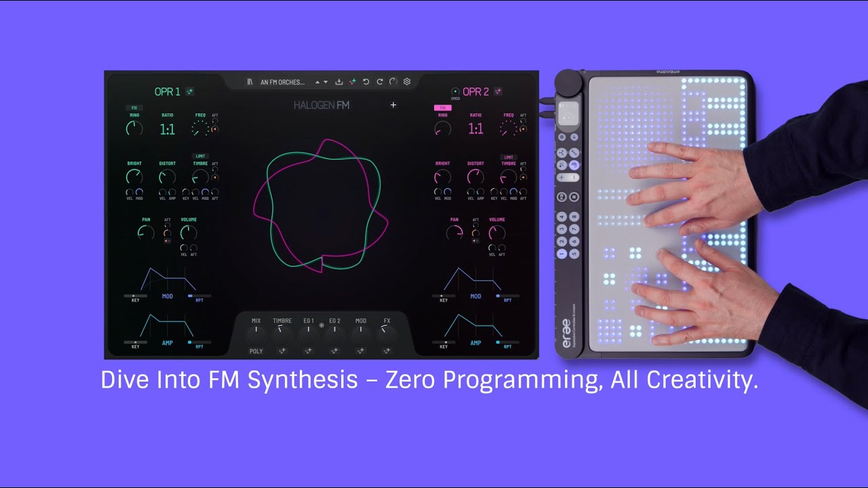Click plus icon beside Halogen FM title
This screenshot has height=488, width=868.
coord(393,105)
